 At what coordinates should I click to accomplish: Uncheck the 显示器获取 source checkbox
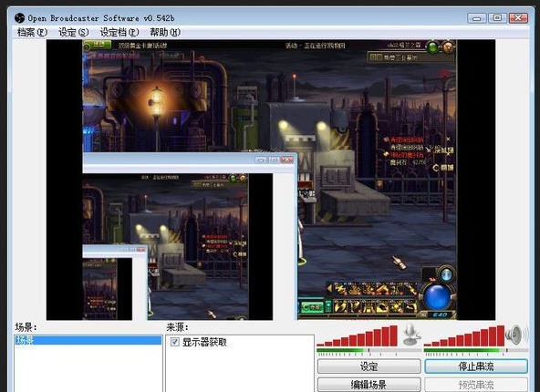(174, 342)
